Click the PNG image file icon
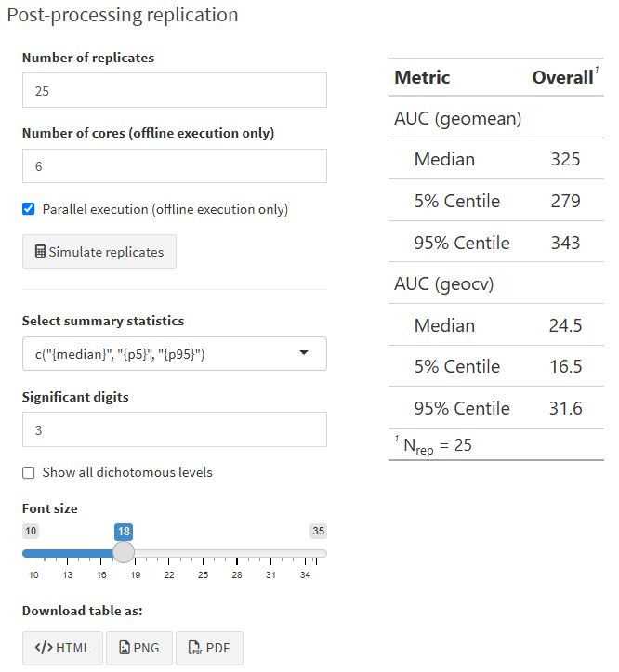619x672 pixels. click(125, 648)
